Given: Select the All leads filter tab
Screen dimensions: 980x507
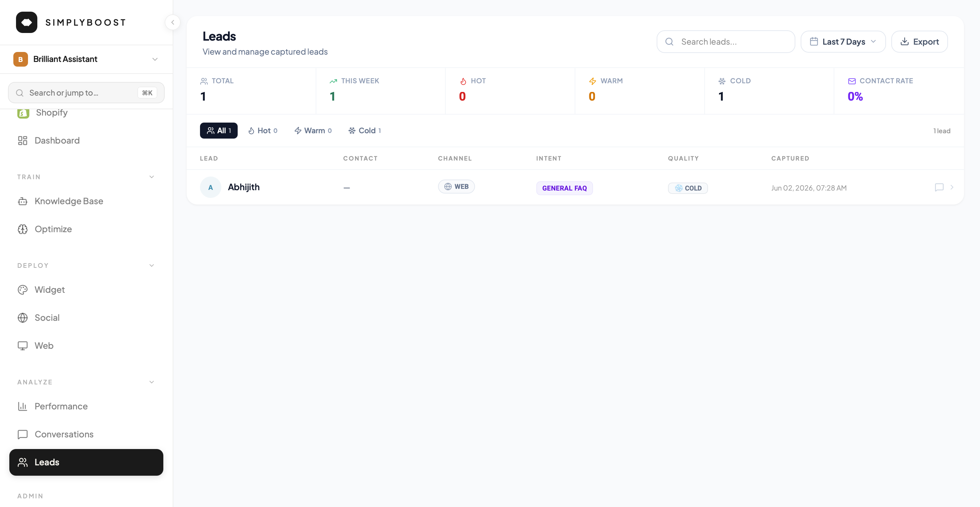Looking at the screenshot, I should tap(219, 131).
